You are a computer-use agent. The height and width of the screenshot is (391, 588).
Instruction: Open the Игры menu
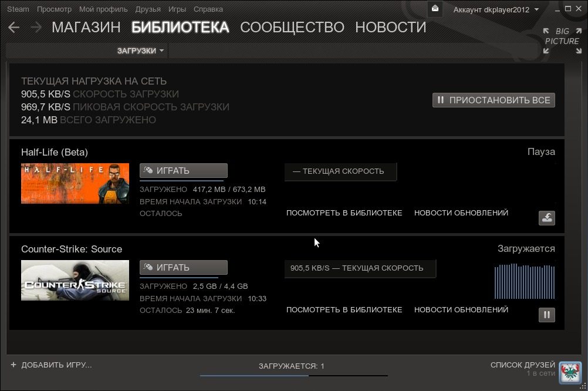click(177, 9)
